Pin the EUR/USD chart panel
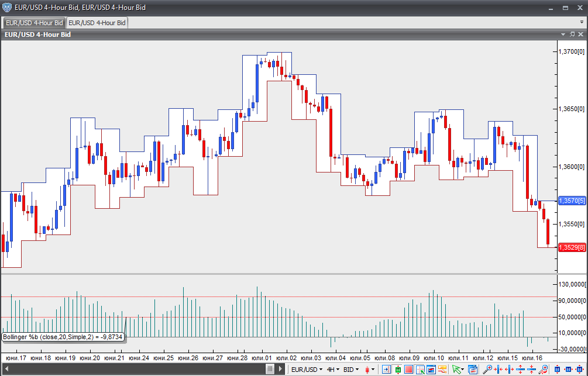Image resolution: width=588 pixels, height=376 pixels. 572,35
